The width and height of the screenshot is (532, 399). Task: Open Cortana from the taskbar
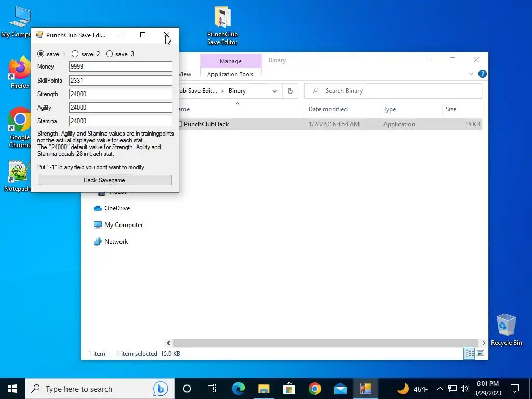tap(187, 389)
